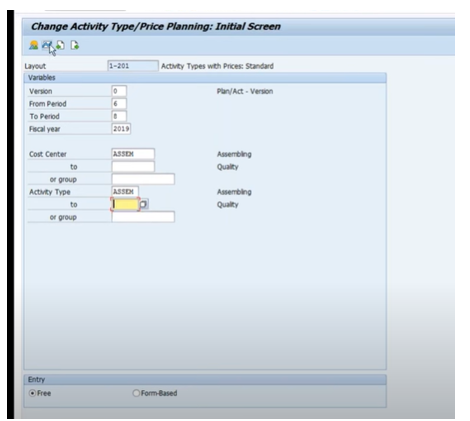The height and width of the screenshot is (421, 470).
Task: Edit the Layout field showing 1-201
Action: click(133, 66)
